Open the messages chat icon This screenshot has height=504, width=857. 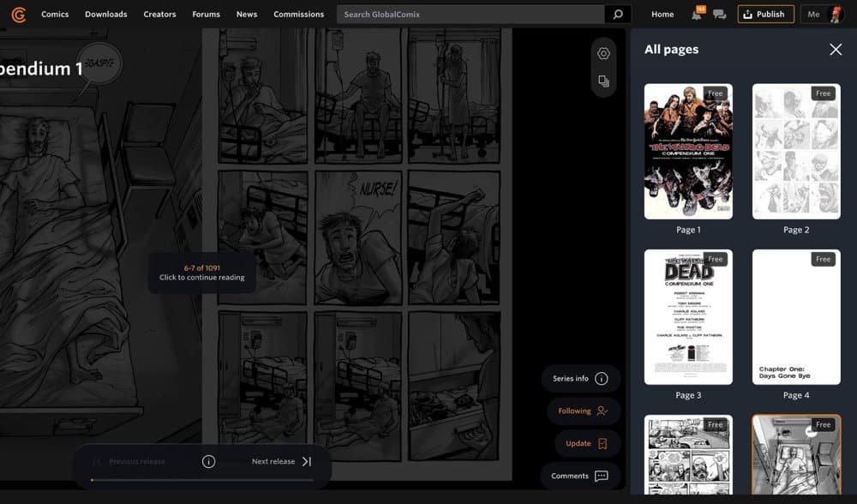(719, 15)
